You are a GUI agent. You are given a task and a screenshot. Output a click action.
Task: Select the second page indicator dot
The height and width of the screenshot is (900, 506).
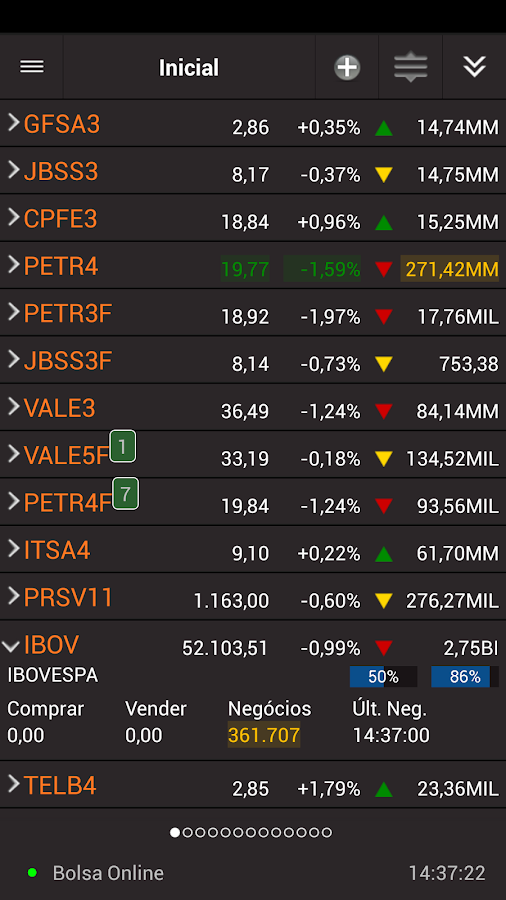[x=188, y=832]
